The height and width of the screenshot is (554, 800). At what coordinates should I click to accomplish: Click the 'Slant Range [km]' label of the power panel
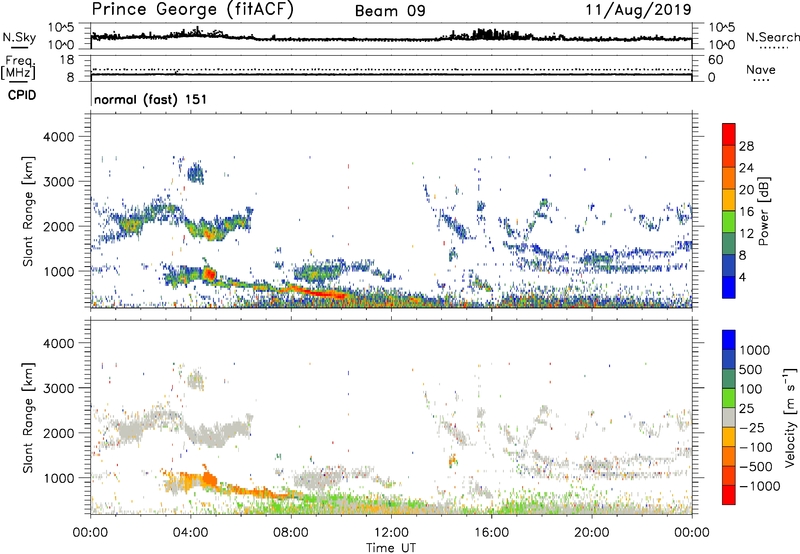[x=28, y=211]
